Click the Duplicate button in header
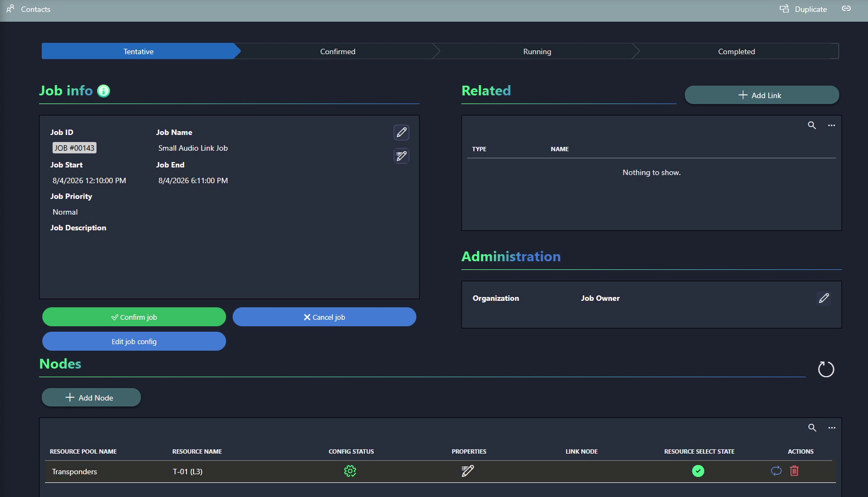This screenshot has height=497, width=868. pos(803,9)
